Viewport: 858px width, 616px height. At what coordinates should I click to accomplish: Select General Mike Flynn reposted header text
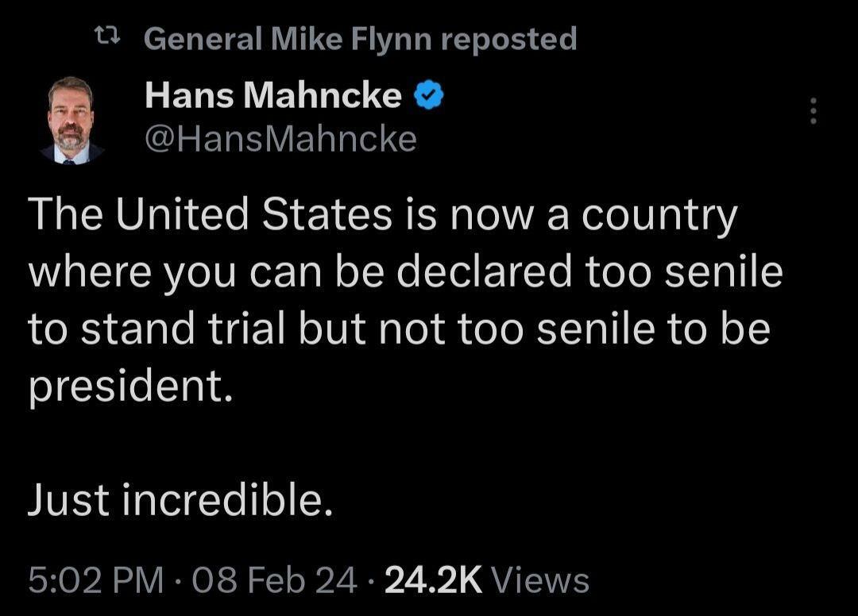pyautogui.click(x=361, y=36)
